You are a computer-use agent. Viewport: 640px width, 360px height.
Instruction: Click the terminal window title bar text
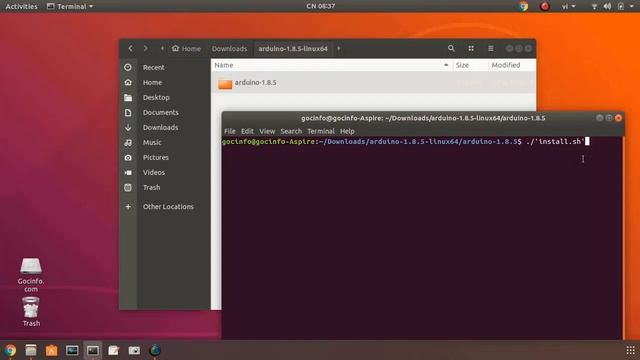[x=423, y=118]
